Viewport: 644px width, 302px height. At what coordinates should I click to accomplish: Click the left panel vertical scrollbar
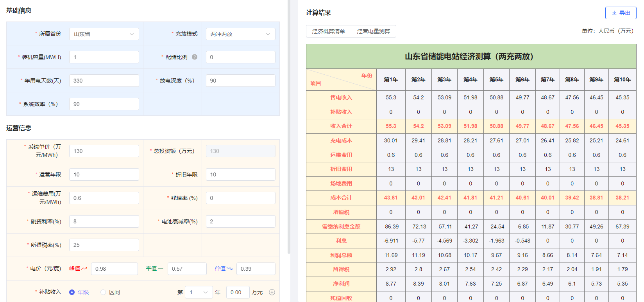coord(289,127)
